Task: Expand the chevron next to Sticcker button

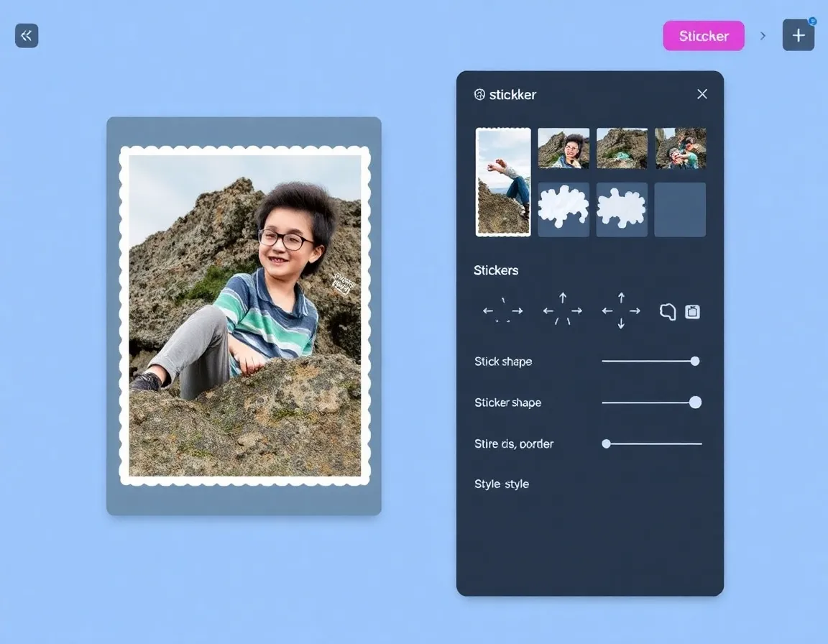Action: pyautogui.click(x=763, y=36)
